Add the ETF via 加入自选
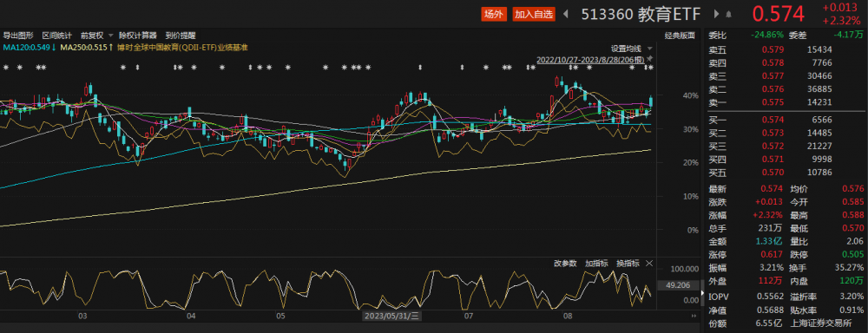Screen dimensions: 868x333 pyautogui.click(x=534, y=15)
